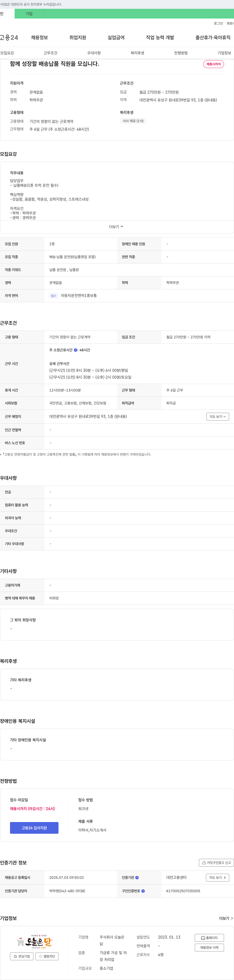The width and height of the screenshot is (234, 980).
Task: Add company with 관심기업 button
Action: 22,956
